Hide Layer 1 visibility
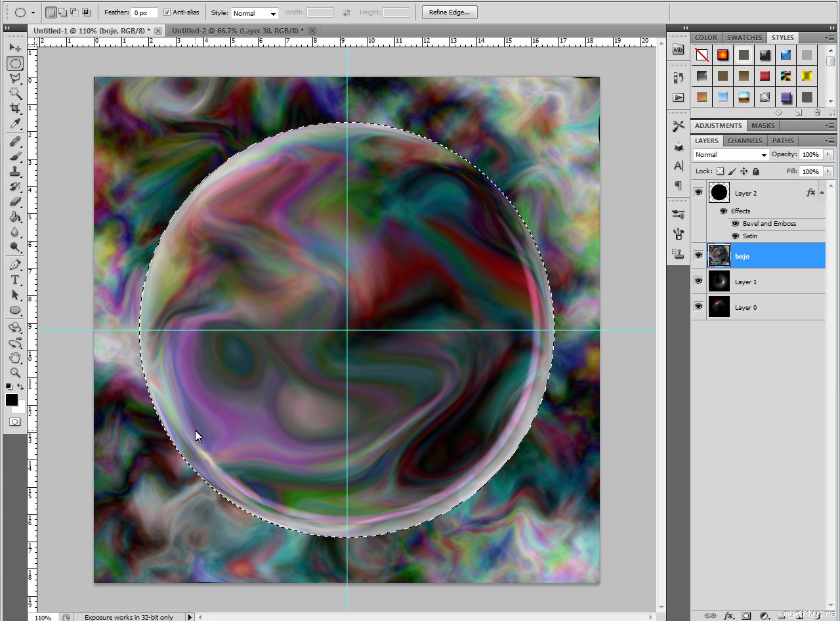The image size is (840, 621). point(698,281)
